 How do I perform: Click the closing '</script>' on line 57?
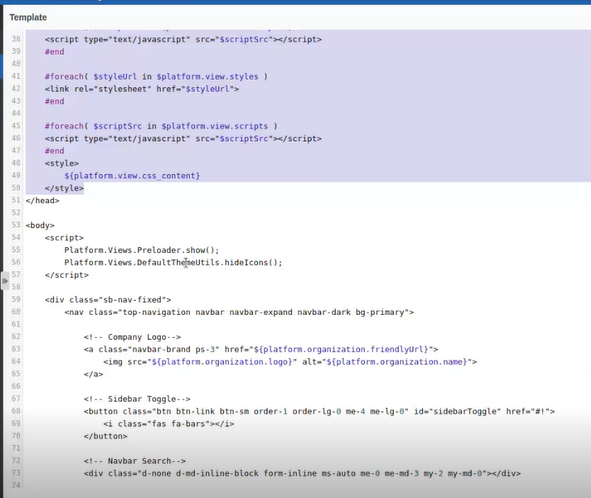67,275
